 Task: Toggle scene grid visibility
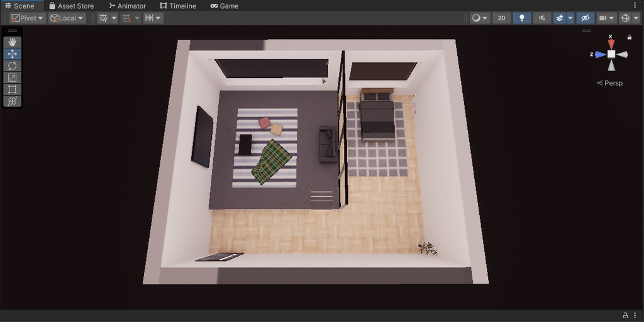(x=104, y=18)
